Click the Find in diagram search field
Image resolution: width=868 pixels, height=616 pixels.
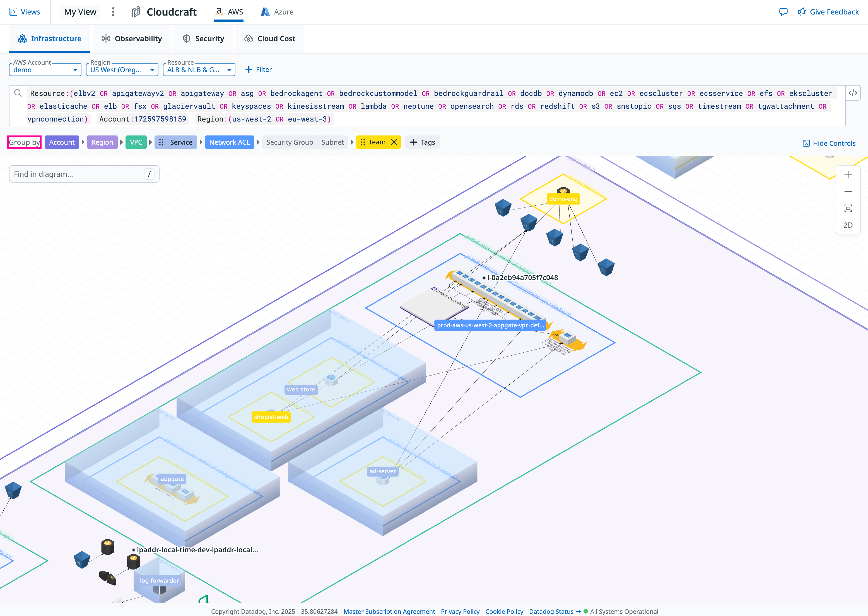point(76,174)
